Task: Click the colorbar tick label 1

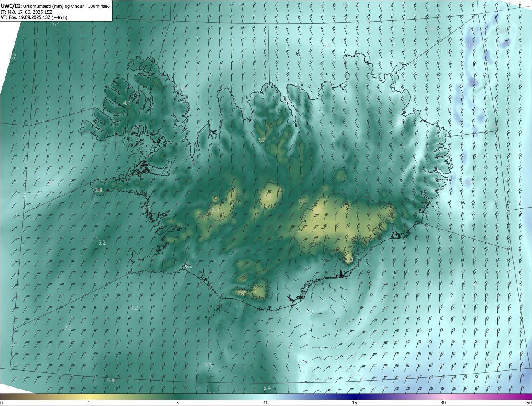Action: point(89,403)
